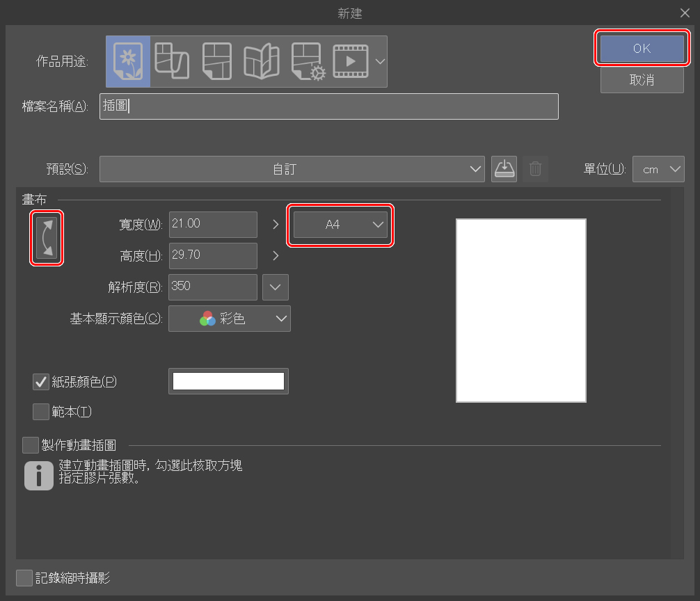Open the cm unit dropdown
Viewport: 700px width, 601px height.
pyautogui.click(x=658, y=169)
